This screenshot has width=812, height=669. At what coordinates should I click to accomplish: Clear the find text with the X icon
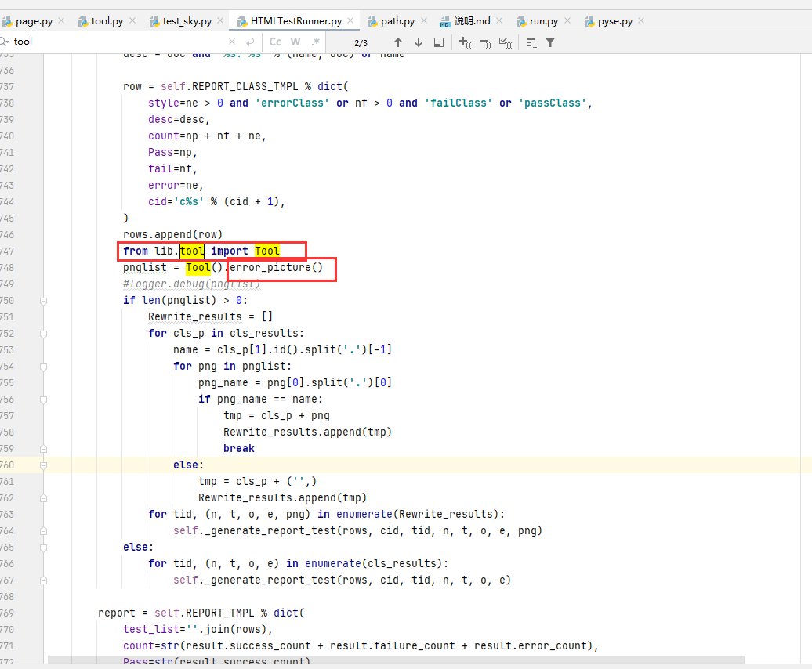(x=232, y=42)
